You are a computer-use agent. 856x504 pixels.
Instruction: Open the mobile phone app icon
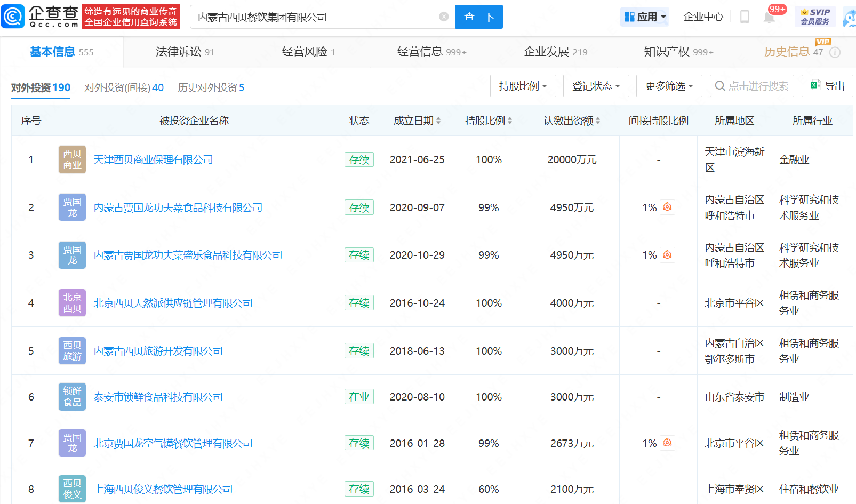click(745, 17)
